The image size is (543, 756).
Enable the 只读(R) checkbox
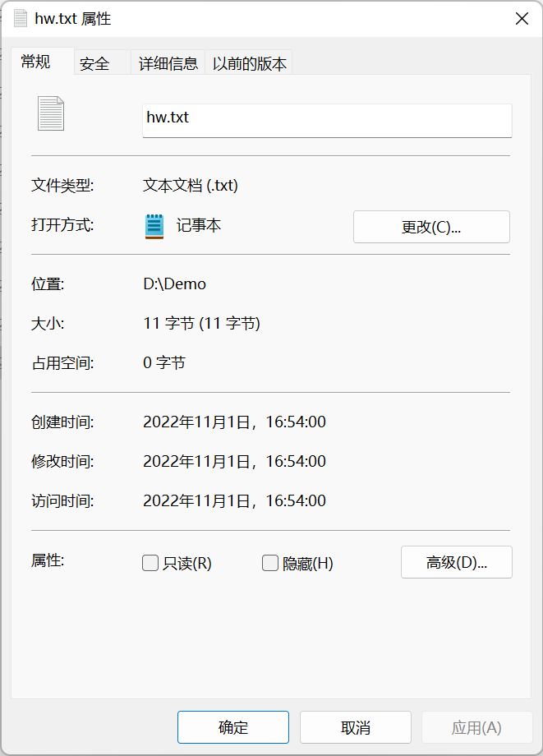point(150,563)
